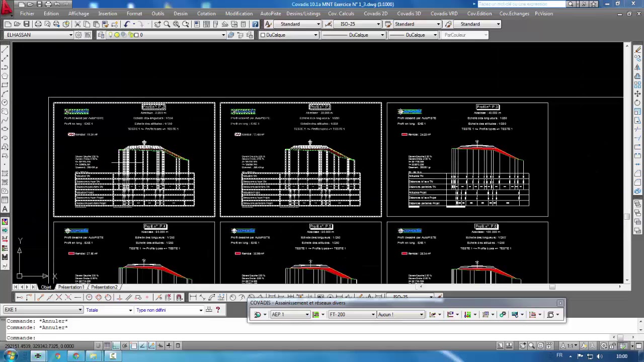Open the Covadis 3D menu

tap(409, 14)
